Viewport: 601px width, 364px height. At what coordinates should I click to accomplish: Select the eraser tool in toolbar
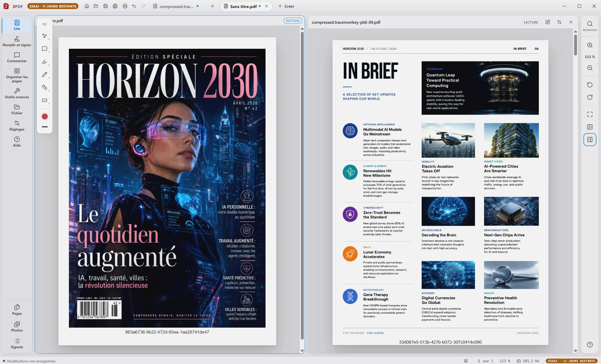[x=44, y=87]
